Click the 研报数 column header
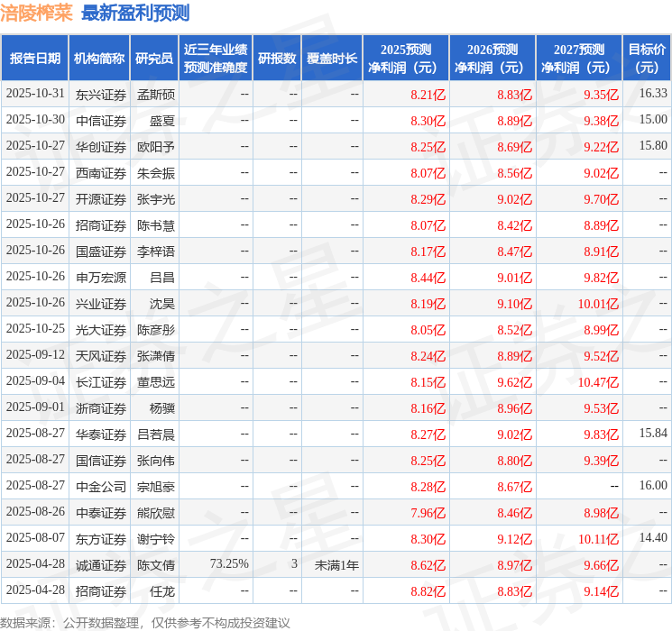Screen dimensions: 672x631 point(277,58)
